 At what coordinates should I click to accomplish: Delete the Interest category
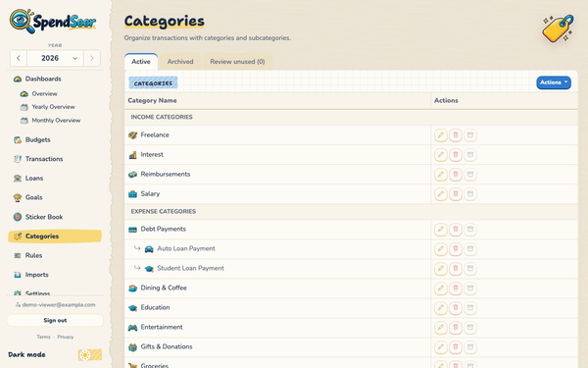[456, 155]
